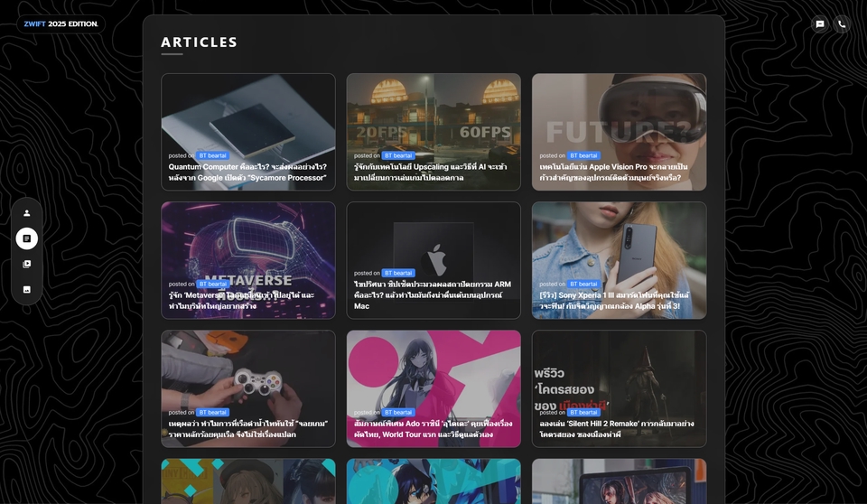Open the video library sidebar icon
The width and height of the screenshot is (867, 504).
(x=26, y=264)
